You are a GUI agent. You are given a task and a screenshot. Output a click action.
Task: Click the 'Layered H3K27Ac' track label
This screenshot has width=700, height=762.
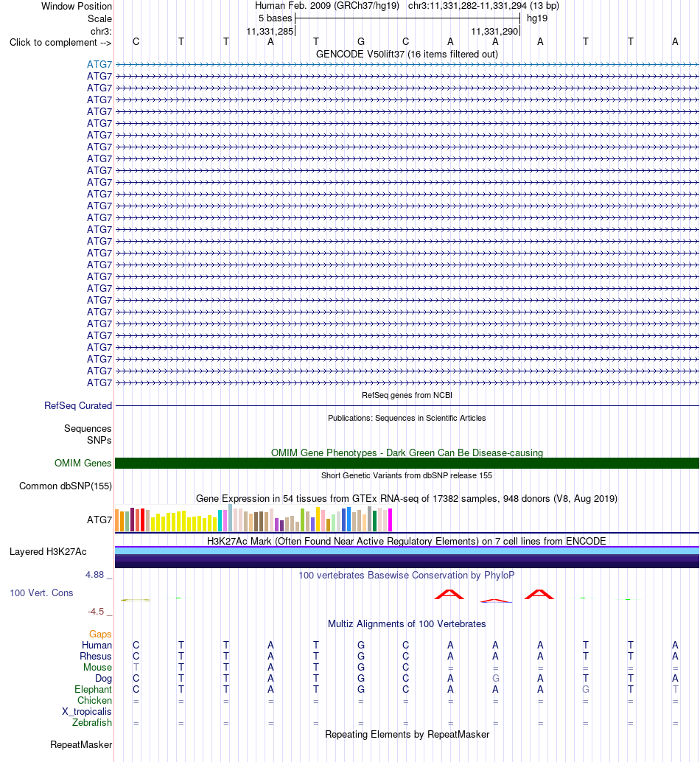coord(48,552)
